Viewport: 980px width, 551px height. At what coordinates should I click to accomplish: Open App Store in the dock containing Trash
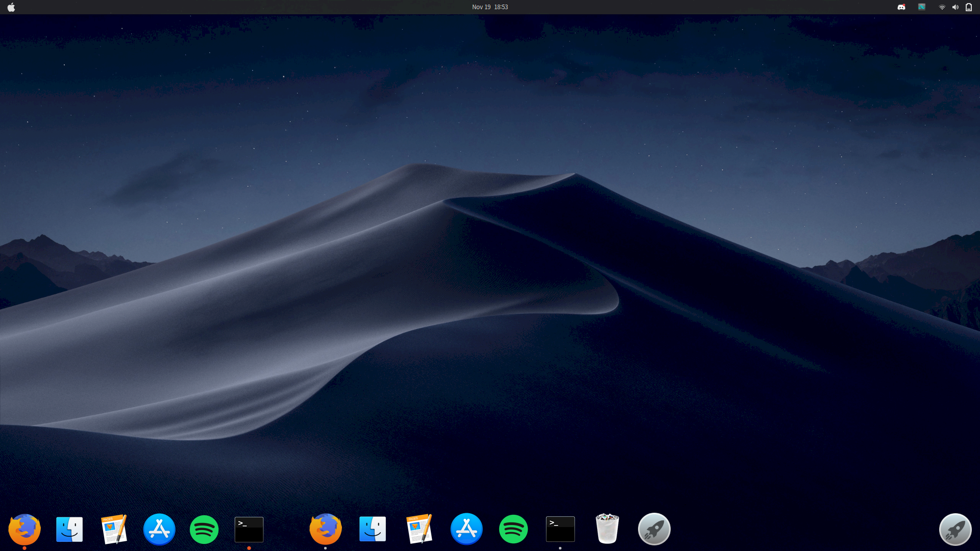click(467, 529)
